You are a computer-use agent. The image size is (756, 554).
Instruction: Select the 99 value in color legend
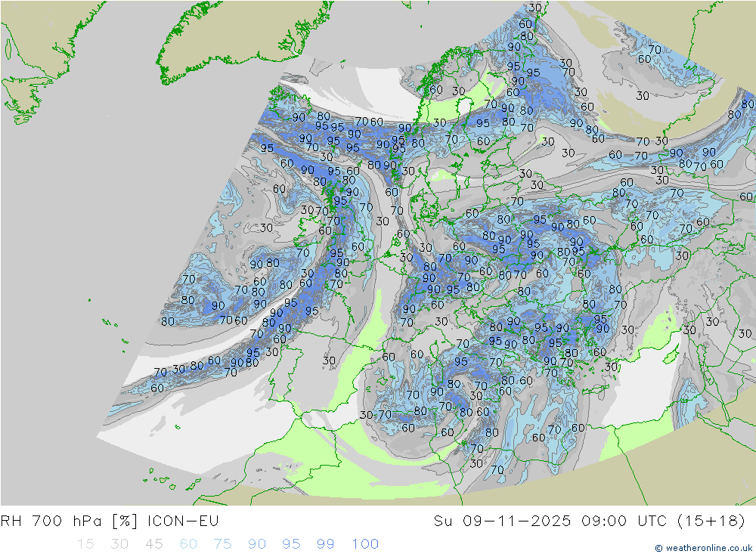click(325, 544)
